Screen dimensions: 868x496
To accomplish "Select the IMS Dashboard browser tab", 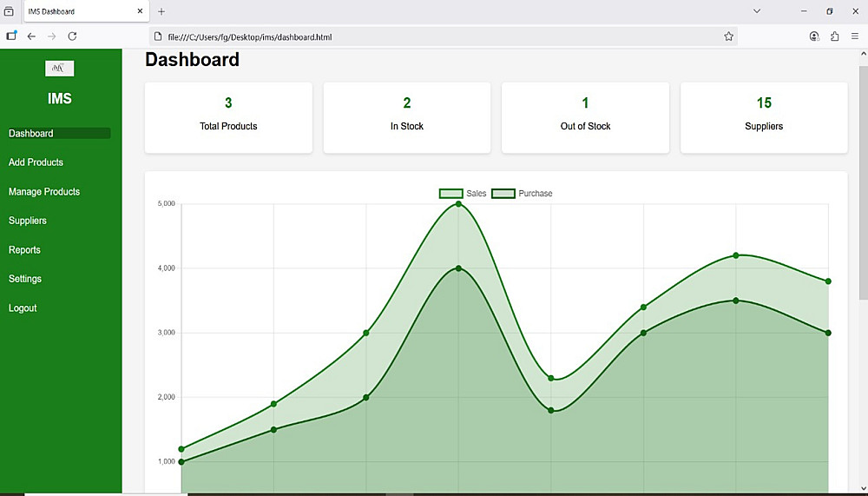I will point(86,11).
